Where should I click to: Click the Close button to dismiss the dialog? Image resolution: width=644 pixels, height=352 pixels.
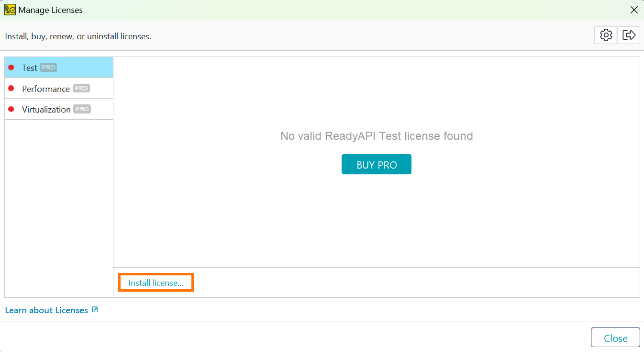tap(615, 337)
